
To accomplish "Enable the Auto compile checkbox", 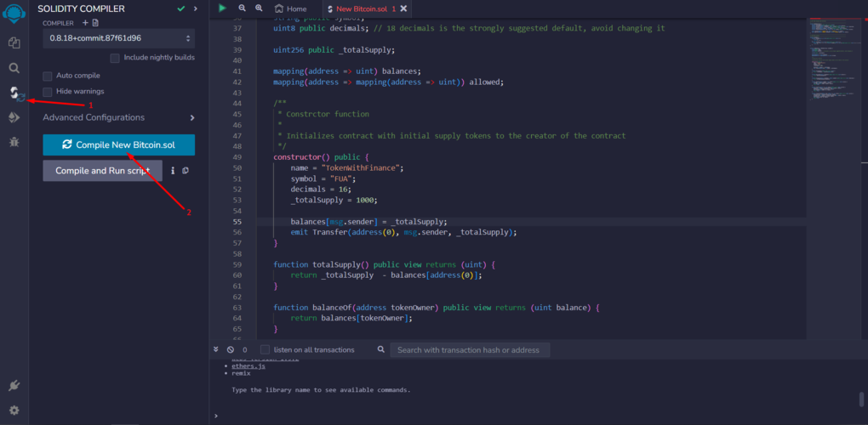I will (x=49, y=76).
